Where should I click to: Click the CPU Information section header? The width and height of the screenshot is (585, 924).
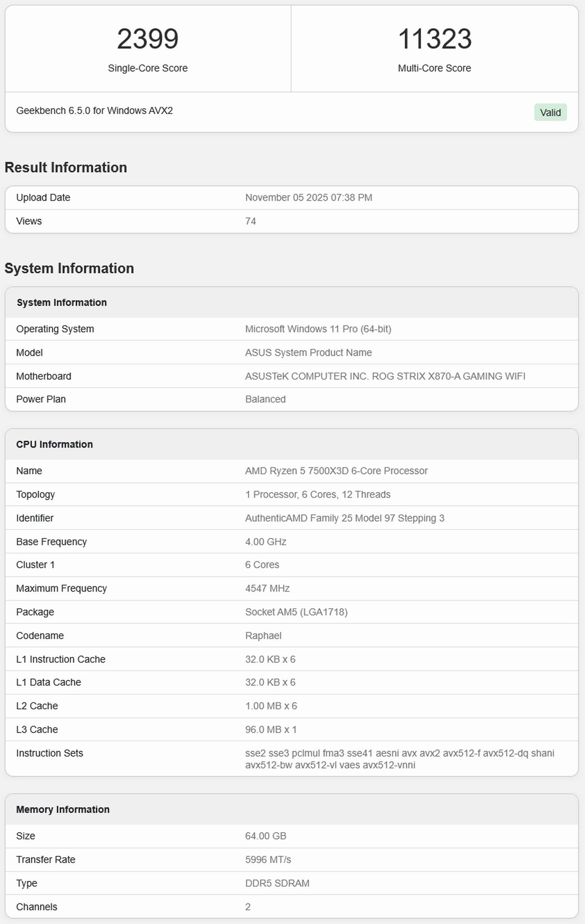[x=54, y=444]
